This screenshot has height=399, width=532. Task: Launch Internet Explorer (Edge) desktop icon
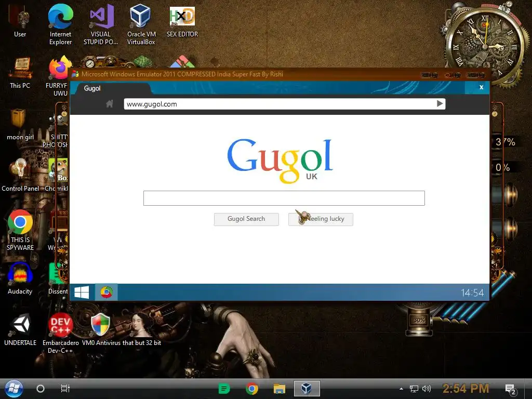(x=60, y=24)
